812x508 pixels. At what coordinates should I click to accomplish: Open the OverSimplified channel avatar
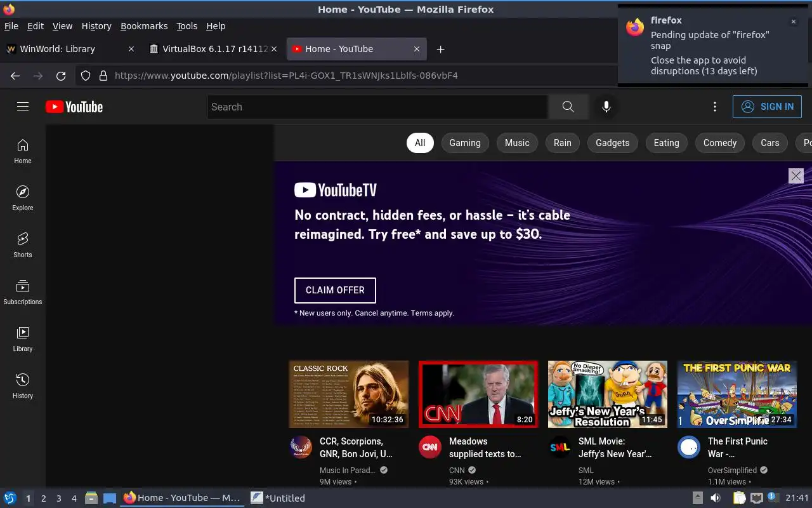coord(689,447)
